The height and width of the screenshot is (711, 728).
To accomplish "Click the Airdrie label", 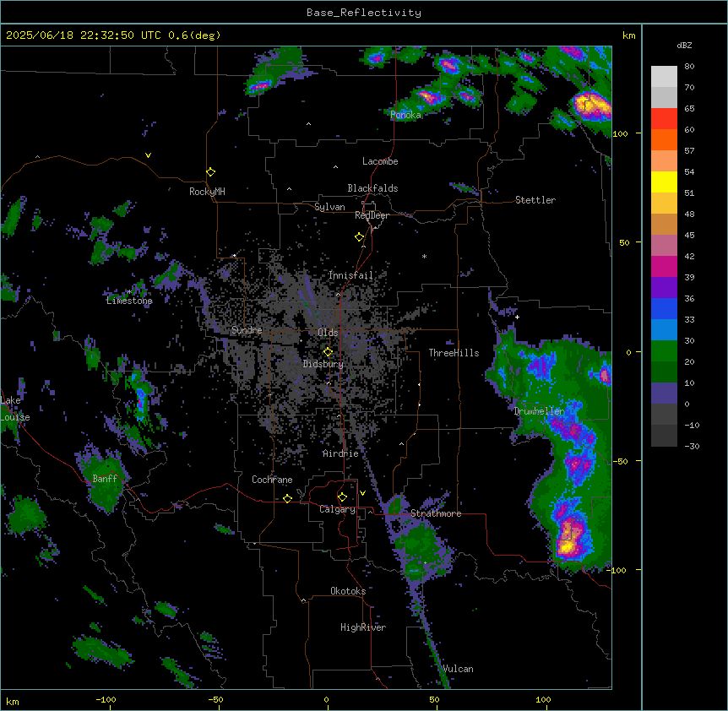I will tap(341, 453).
